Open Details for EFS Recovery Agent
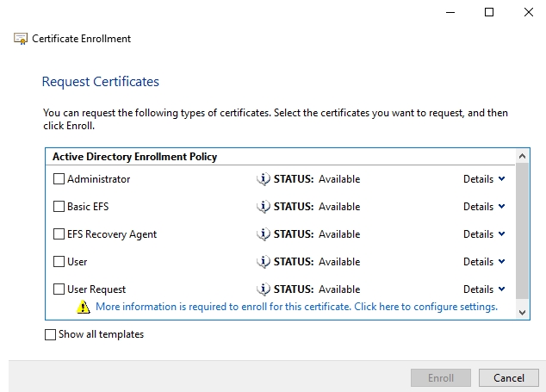This screenshot has height=392, width=546. point(484,234)
